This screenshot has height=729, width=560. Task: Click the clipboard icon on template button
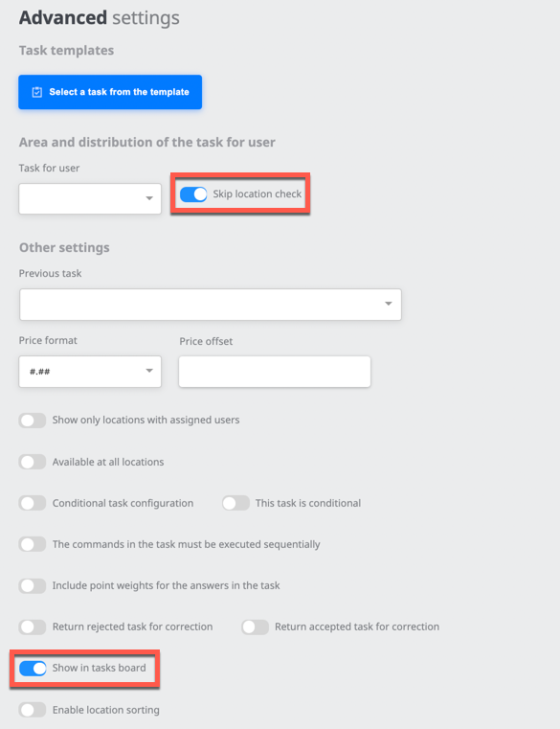tap(36, 92)
